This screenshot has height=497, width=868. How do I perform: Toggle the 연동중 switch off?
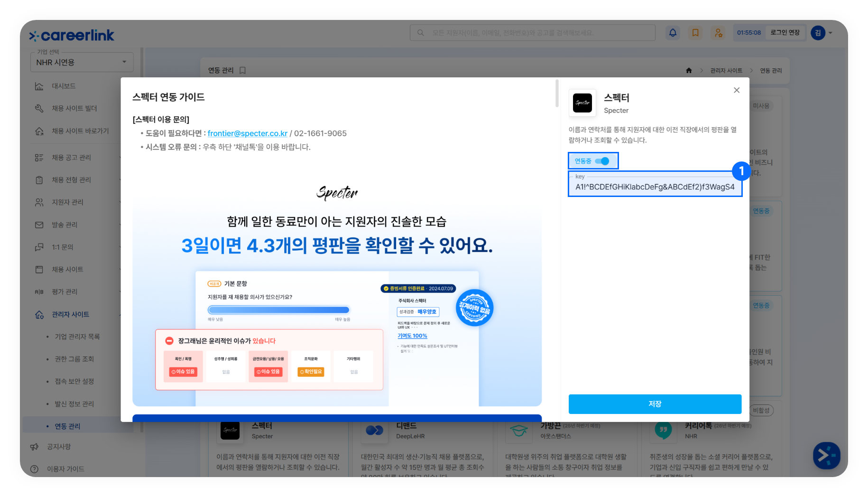pos(602,161)
